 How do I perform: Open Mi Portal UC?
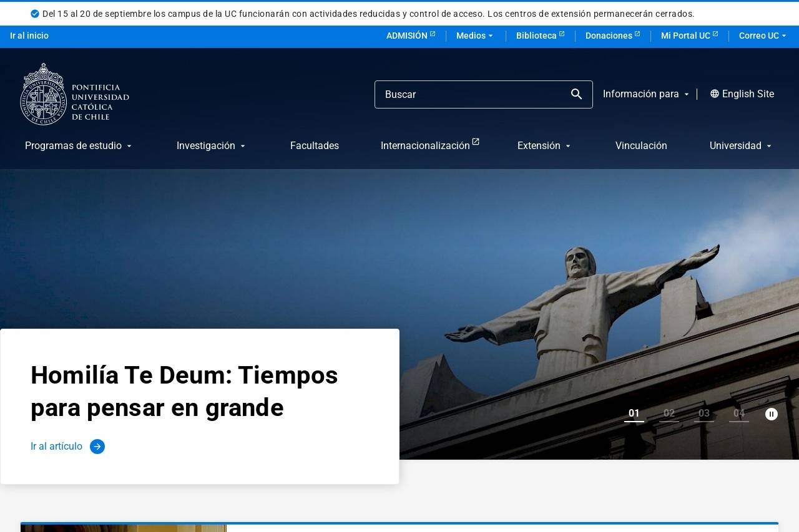click(685, 36)
